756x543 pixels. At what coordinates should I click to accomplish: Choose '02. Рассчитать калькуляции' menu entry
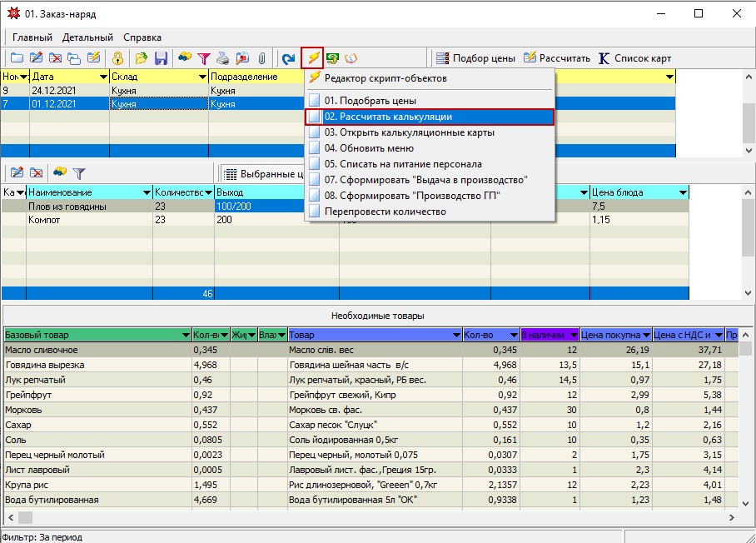tap(388, 117)
